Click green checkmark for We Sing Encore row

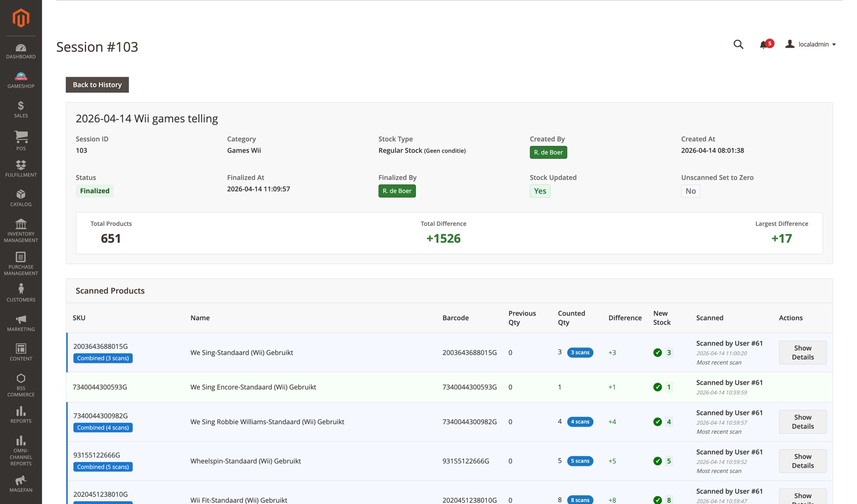tap(658, 387)
